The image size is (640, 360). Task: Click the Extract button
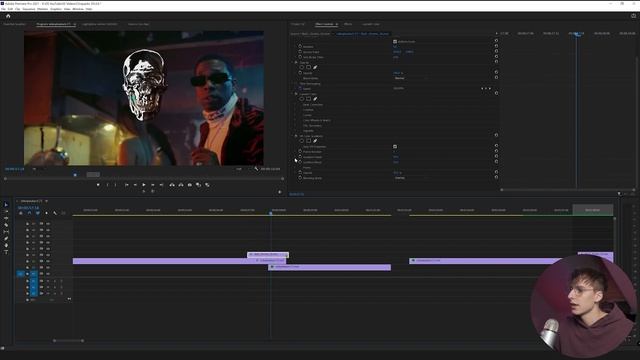click(x=181, y=185)
